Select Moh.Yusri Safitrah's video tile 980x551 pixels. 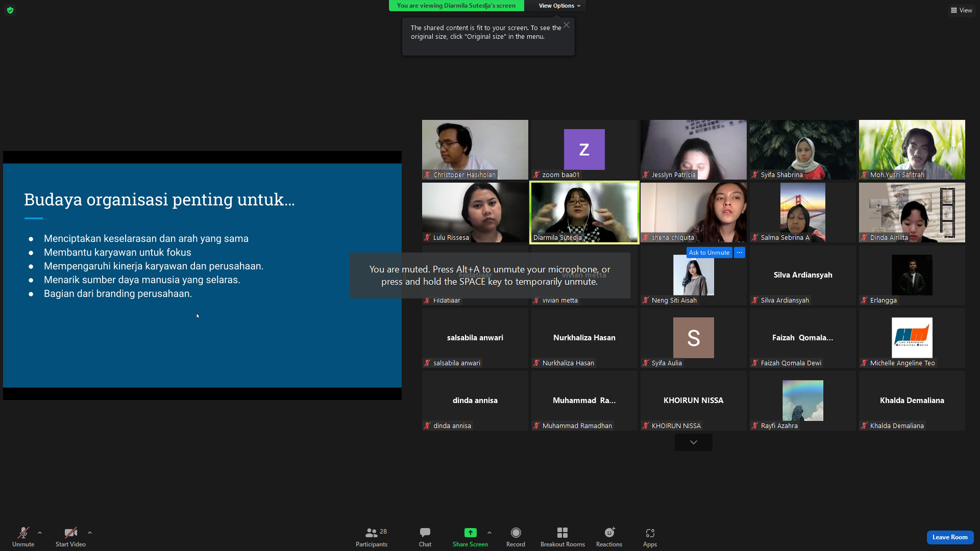[912, 149]
